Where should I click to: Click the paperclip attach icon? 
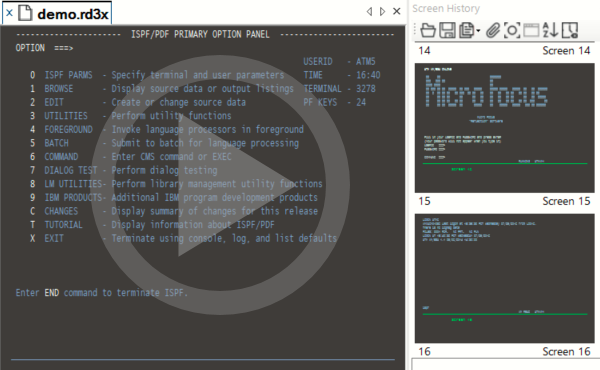493,30
